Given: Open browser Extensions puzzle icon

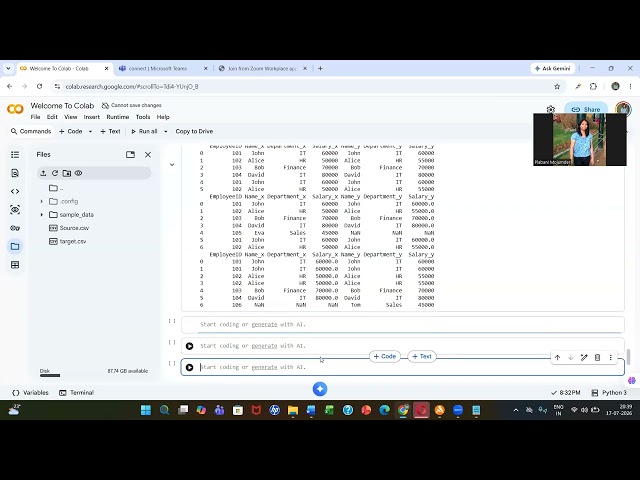Looking at the screenshot, I should pos(593,87).
